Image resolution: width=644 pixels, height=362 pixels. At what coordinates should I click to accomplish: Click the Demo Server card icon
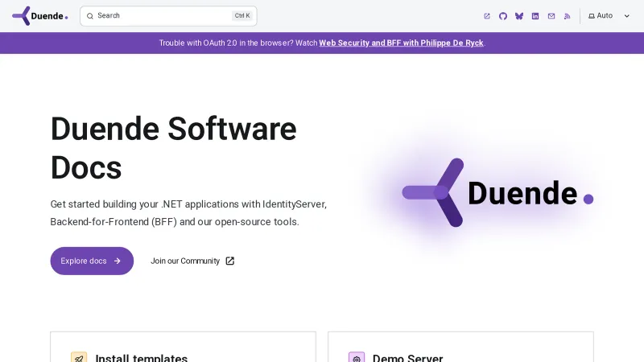[x=356, y=358]
